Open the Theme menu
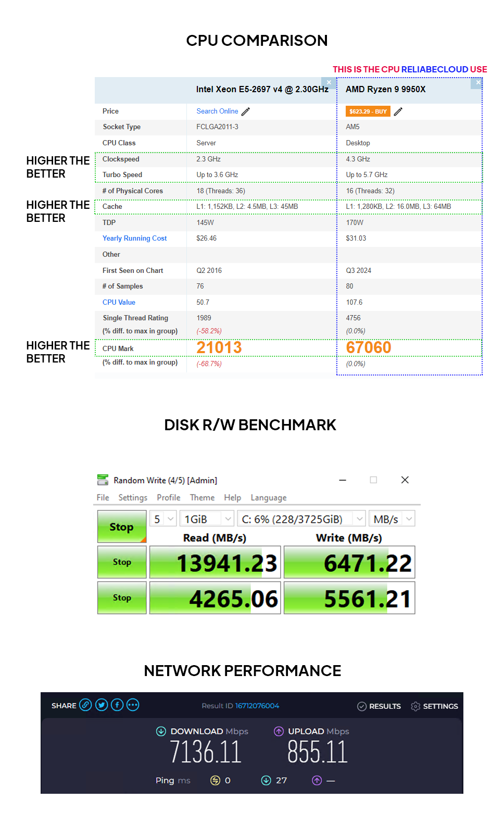Screen dimensions: 504x837 (x=202, y=498)
